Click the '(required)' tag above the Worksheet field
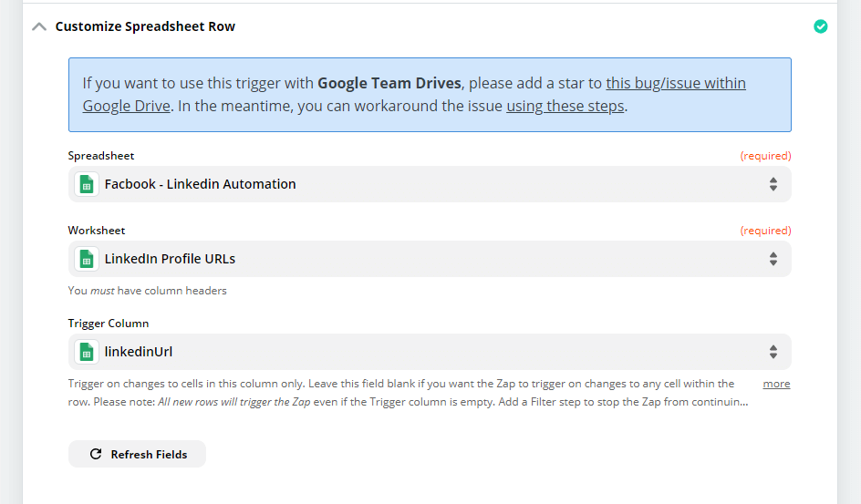Viewport: 861px width, 504px height. click(765, 231)
